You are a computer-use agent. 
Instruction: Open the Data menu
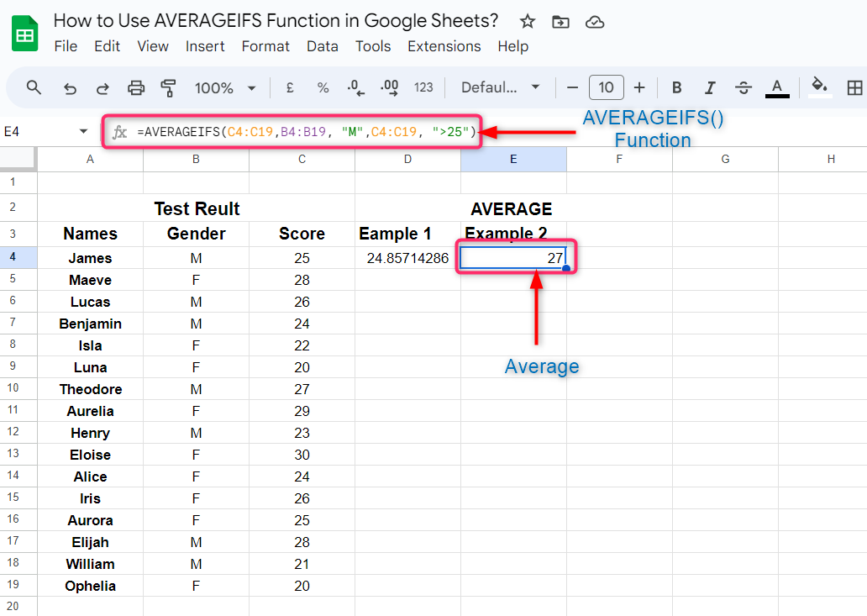(x=323, y=46)
